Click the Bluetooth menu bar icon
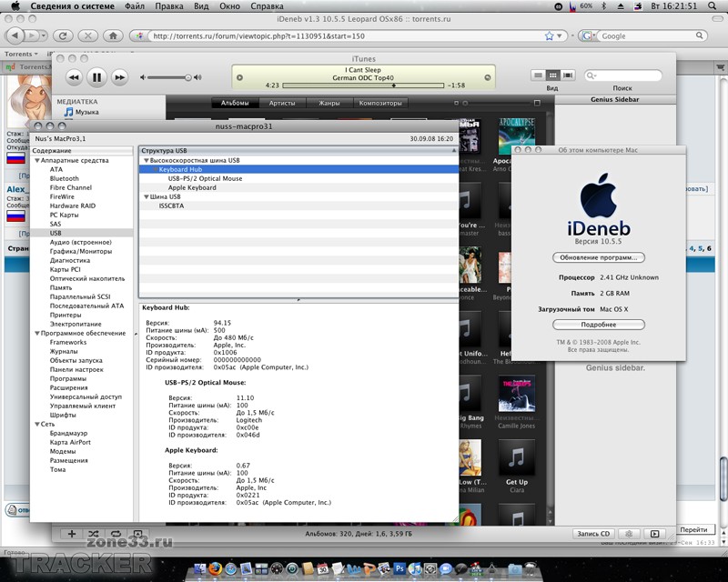 pyautogui.click(x=603, y=6)
